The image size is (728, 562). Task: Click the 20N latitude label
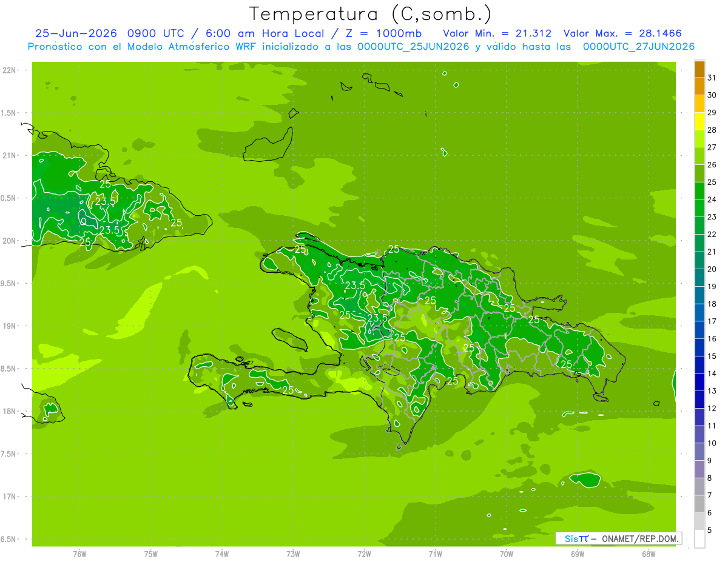click(x=10, y=241)
